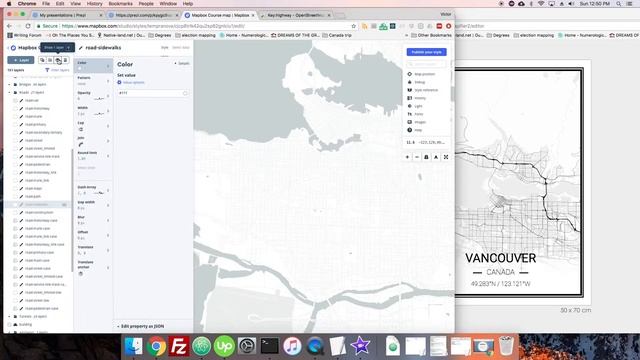The width and height of the screenshot is (640, 360).
Task: Open Upwork app from the dock
Action: point(224,346)
